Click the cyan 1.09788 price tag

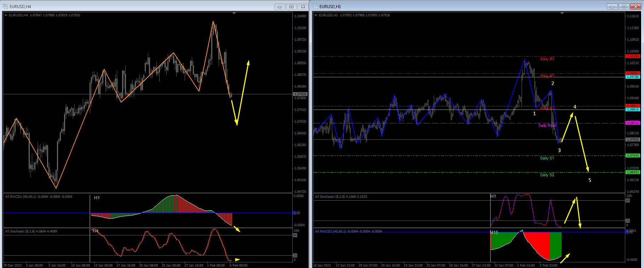pos(633,77)
